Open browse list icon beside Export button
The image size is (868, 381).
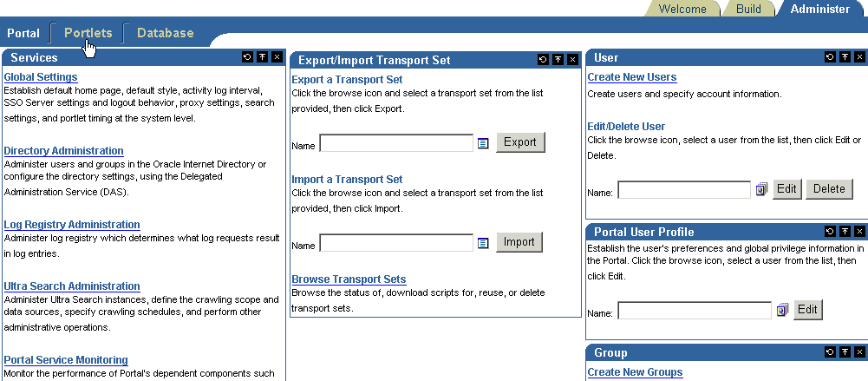pyautogui.click(x=484, y=143)
